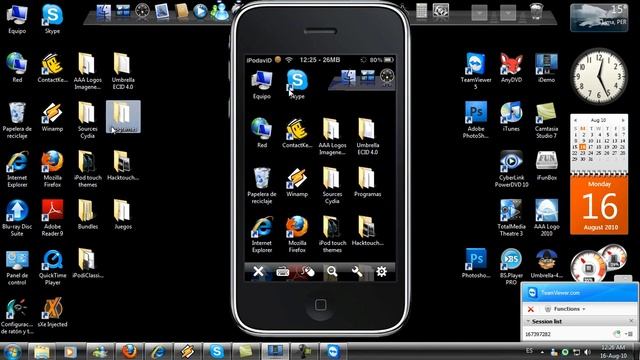Open iFunBox desktop shortcut
The height and width of the screenshot is (360, 640).
pyautogui.click(x=546, y=166)
